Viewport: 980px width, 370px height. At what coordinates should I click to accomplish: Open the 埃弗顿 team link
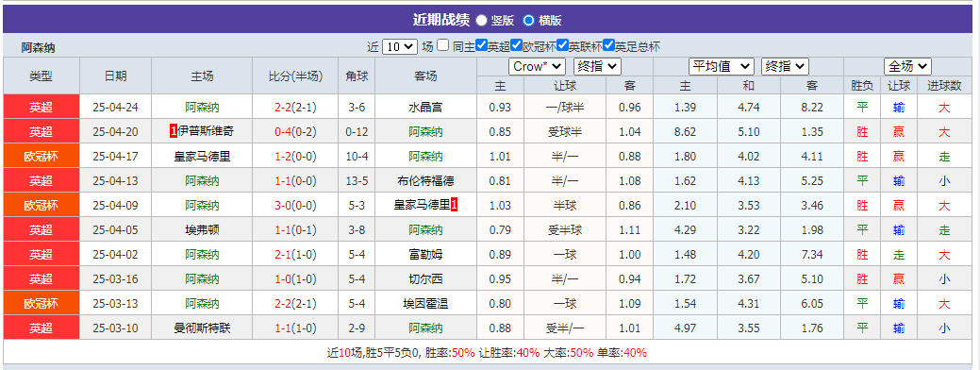pos(202,230)
